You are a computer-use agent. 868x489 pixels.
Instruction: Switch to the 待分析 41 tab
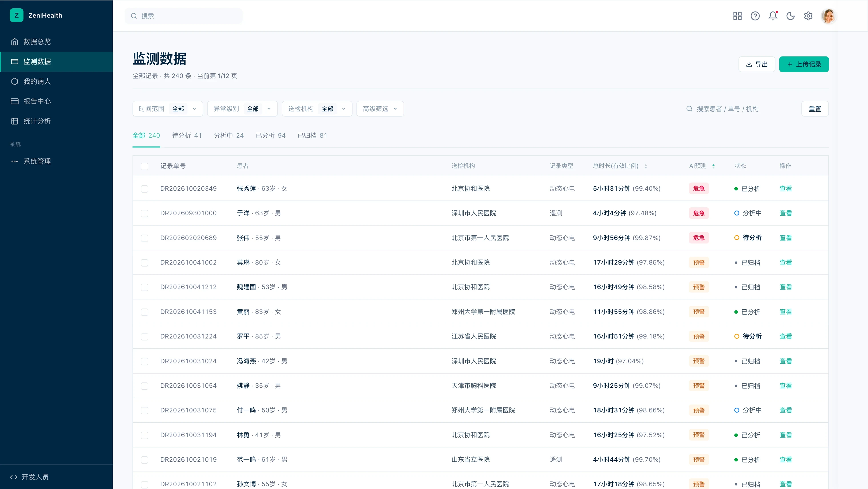pos(187,135)
